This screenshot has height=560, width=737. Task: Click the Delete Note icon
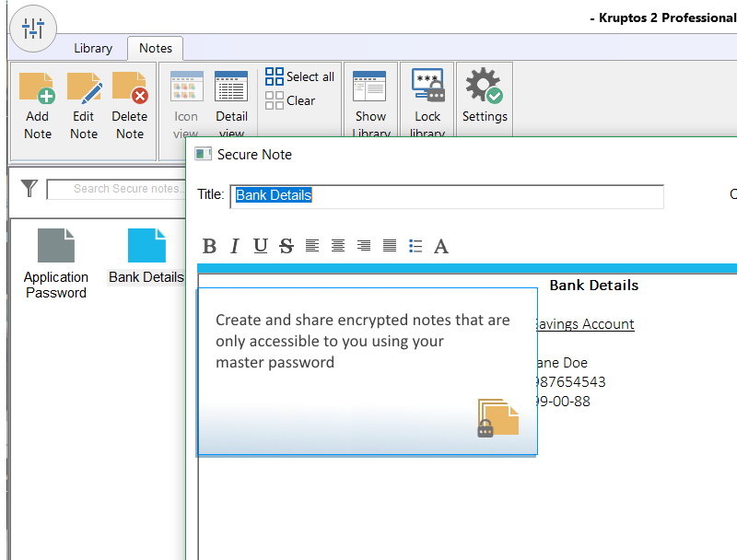[130, 87]
